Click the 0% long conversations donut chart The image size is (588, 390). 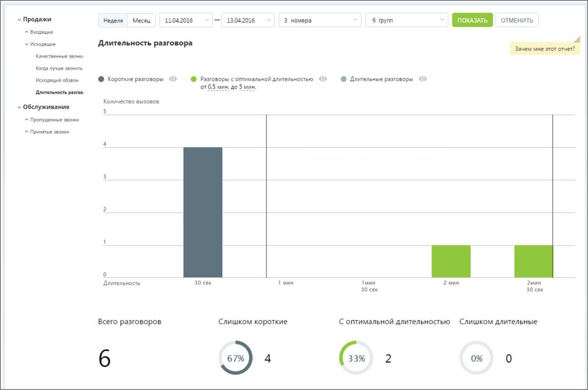[x=477, y=358]
